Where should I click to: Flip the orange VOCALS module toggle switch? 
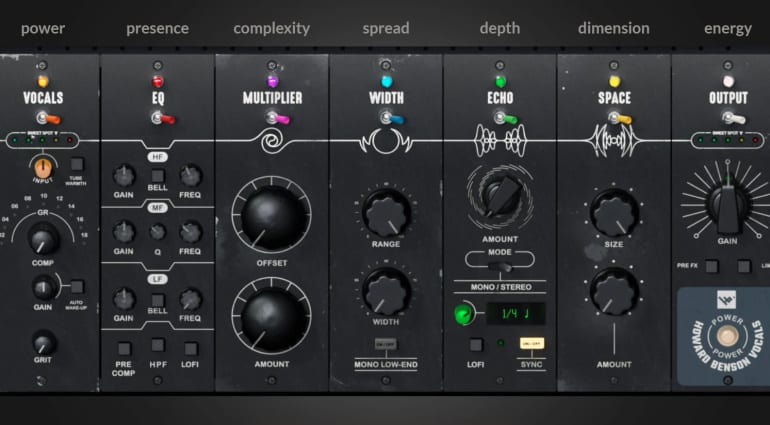[48, 118]
